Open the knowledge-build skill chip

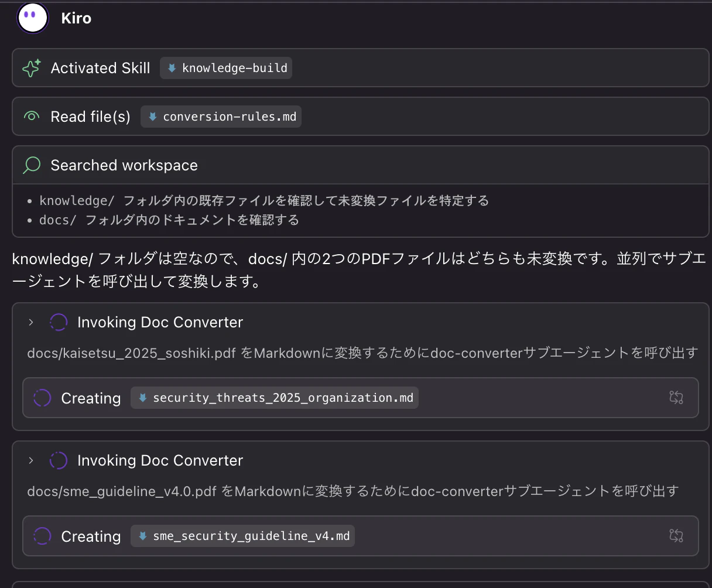coord(226,68)
